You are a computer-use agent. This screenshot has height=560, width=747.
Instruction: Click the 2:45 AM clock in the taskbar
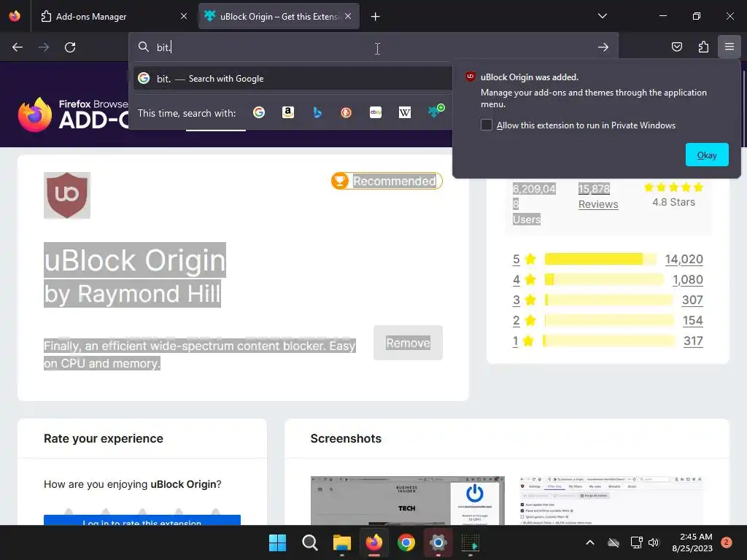coord(692,542)
